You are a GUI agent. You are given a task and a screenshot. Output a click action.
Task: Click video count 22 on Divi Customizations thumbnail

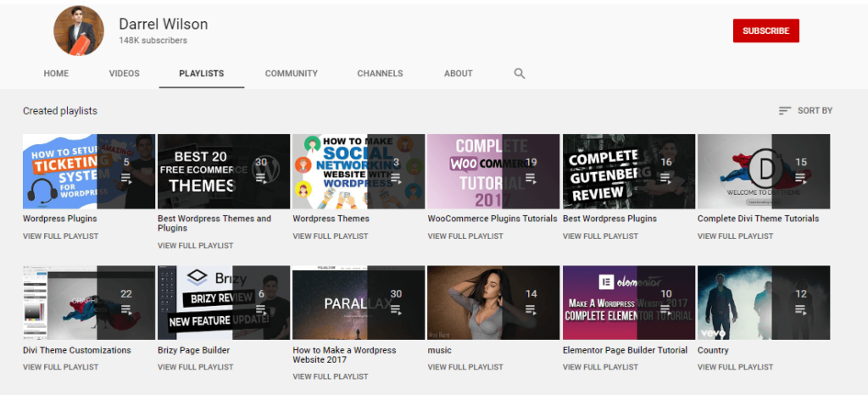(x=126, y=294)
